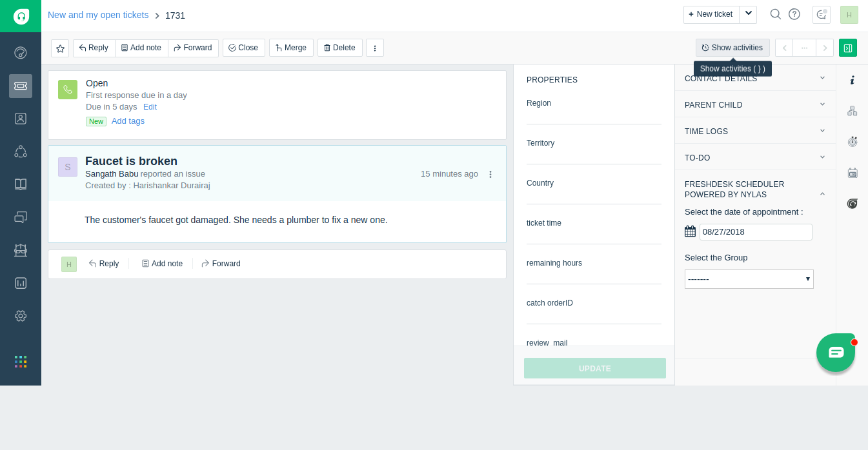The image size is (868, 450).
Task: Open the New ticket dropdown arrow
Action: click(748, 14)
